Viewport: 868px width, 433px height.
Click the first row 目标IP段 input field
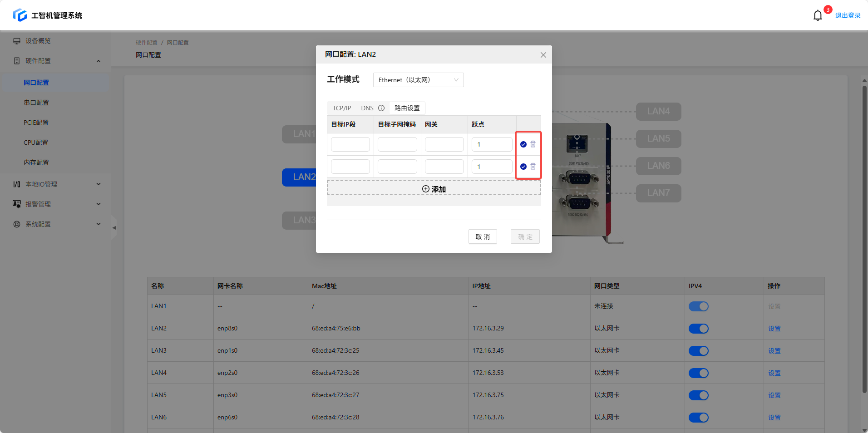[x=350, y=144]
